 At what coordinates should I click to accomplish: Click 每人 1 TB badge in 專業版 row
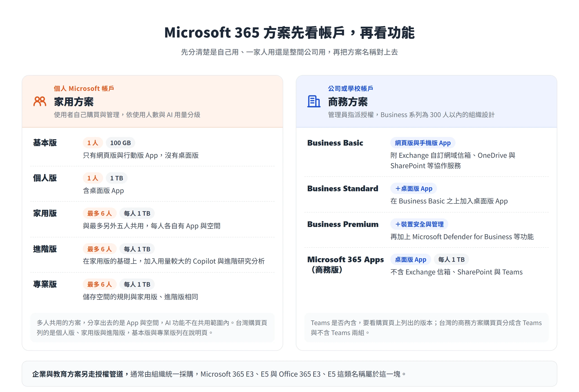tap(137, 284)
